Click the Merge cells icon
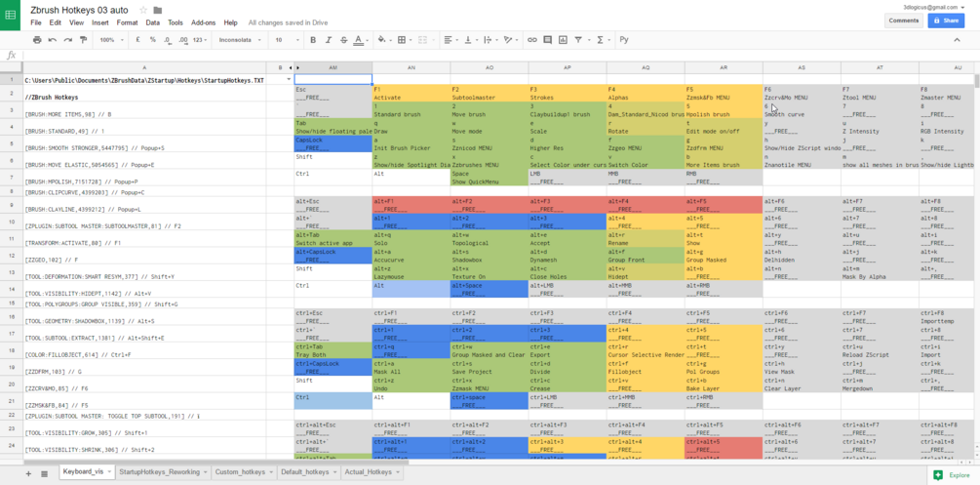Screen dimensions: 980x485 tap(422, 40)
